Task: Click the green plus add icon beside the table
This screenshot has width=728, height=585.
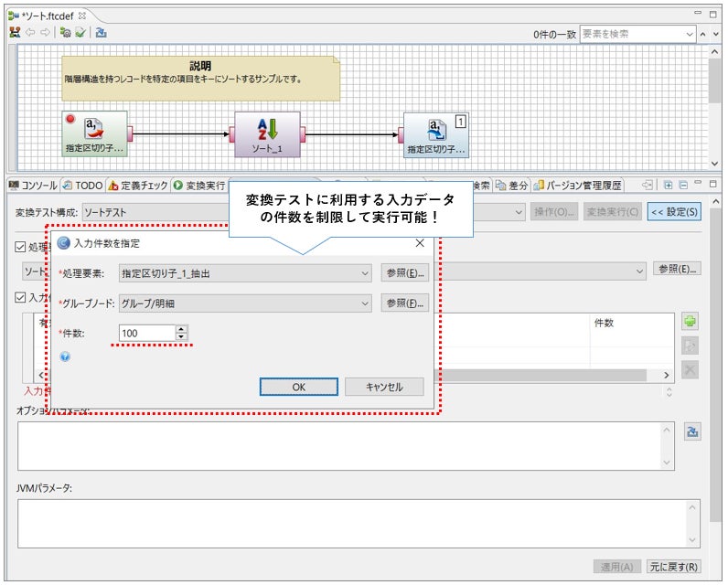Action: (690, 321)
